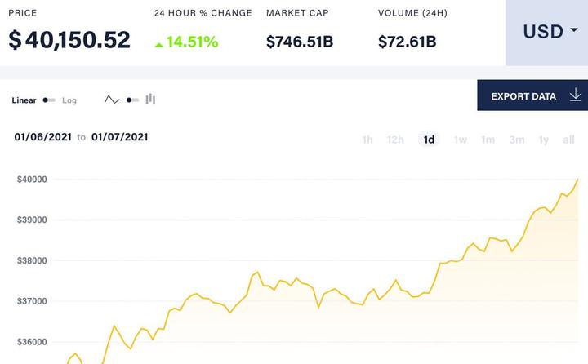Click the line chart icon

pos(112,100)
